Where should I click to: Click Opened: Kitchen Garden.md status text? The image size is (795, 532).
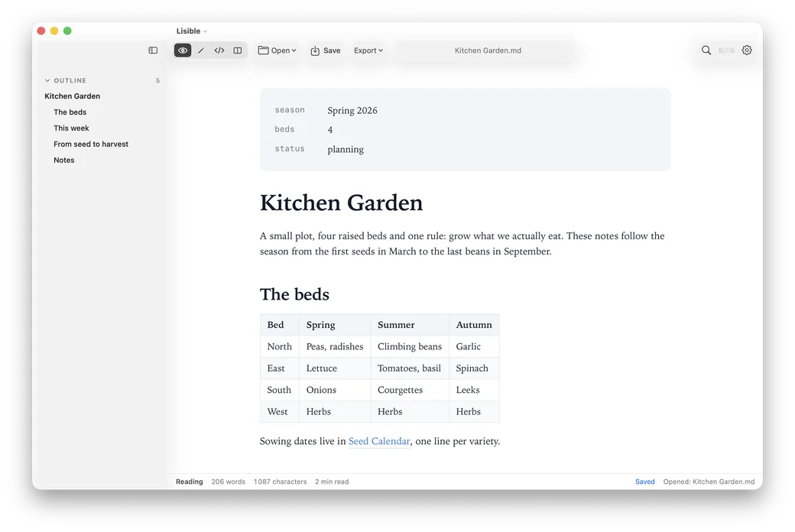(709, 482)
